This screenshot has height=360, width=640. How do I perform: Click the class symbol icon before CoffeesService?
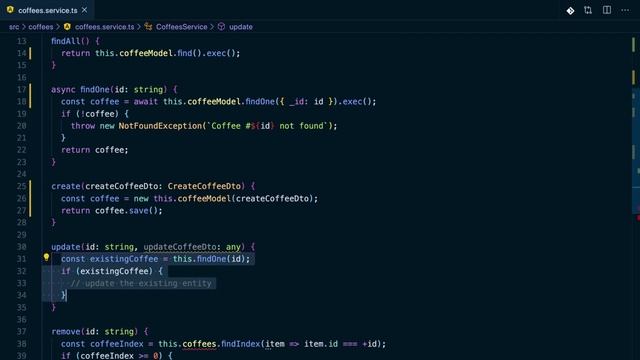point(148,27)
